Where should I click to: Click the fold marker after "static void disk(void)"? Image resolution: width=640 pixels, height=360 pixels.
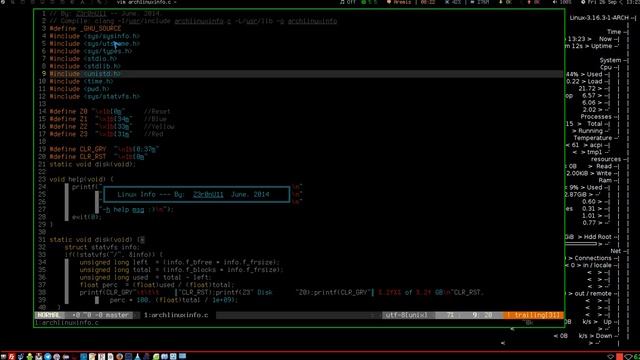click(142, 240)
